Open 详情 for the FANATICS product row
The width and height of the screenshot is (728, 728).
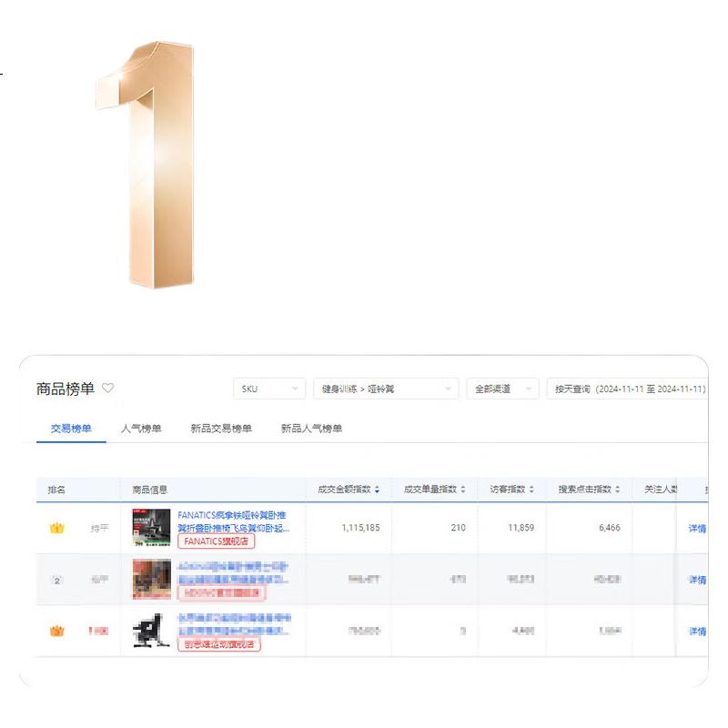coord(697,529)
